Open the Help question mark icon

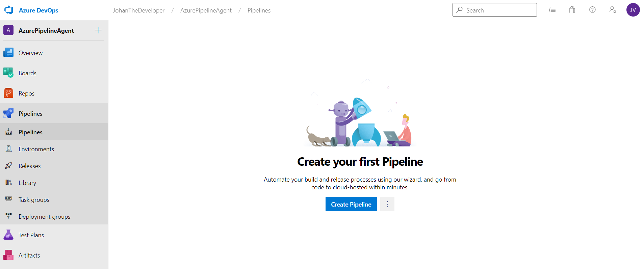click(592, 10)
